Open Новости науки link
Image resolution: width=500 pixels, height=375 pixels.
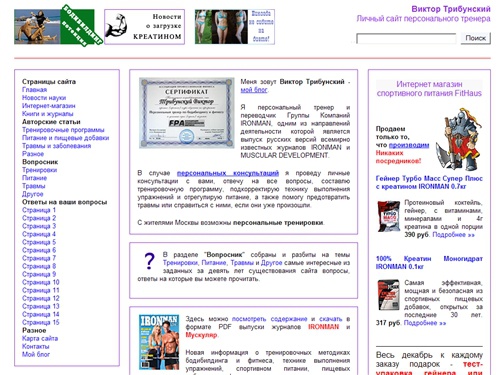click(44, 98)
